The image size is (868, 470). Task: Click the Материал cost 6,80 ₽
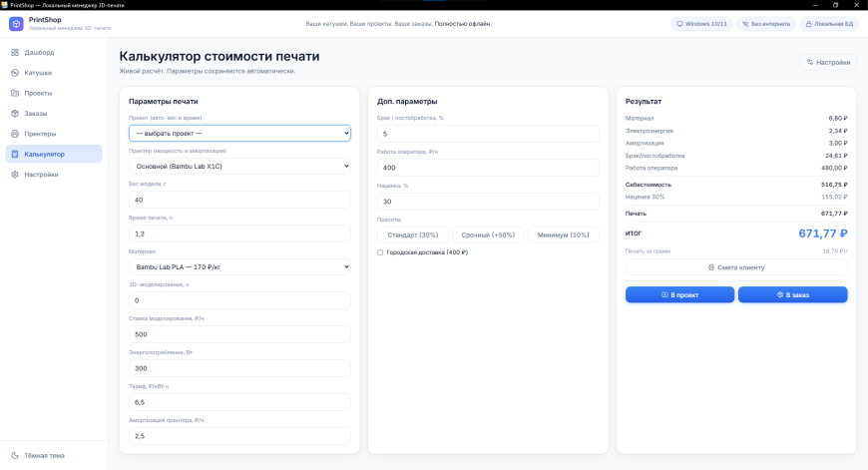(837, 118)
